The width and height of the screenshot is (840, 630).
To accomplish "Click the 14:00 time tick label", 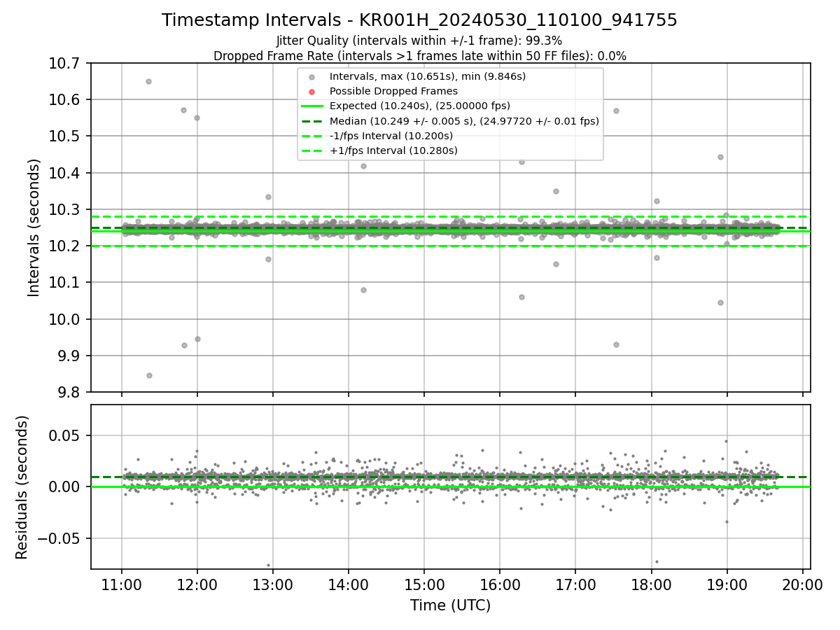I will tap(349, 584).
